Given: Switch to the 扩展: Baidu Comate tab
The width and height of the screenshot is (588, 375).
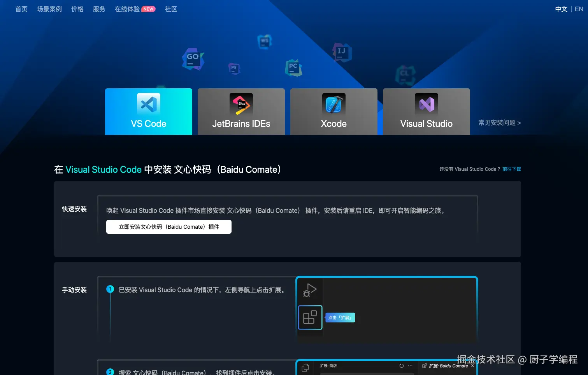Looking at the screenshot, I should click(448, 366).
